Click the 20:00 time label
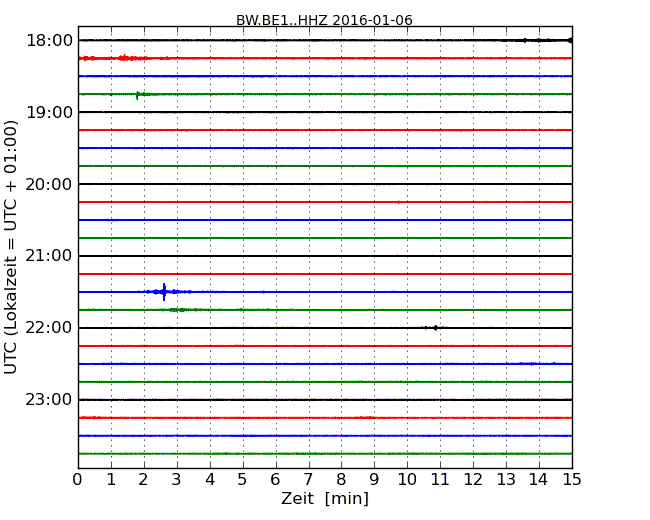Screen dimensions: 650x520 pyautogui.click(x=49, y=184)
